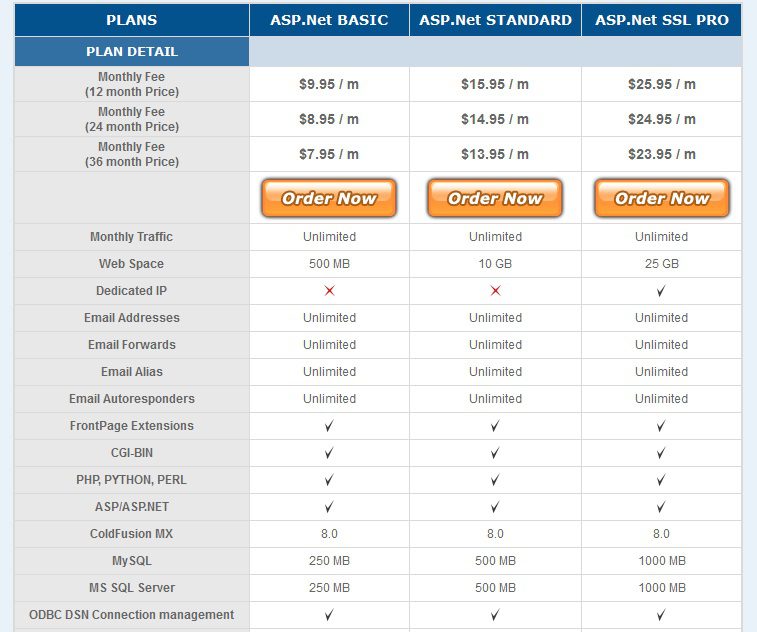Select the ASP.Net BASIC column header
The image size is (757, 632).
pos(329,20)
